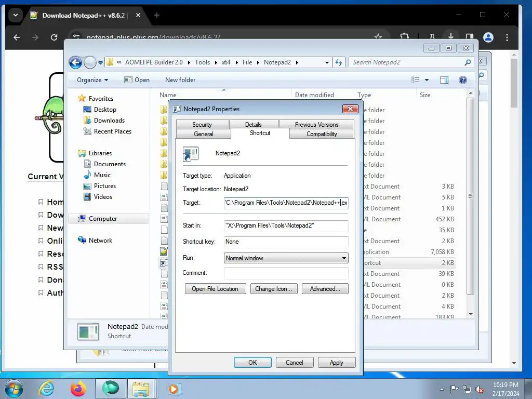532x399 pixels.
Task: Open the recent locations dropdown arrow
Action: click(100, 62)
